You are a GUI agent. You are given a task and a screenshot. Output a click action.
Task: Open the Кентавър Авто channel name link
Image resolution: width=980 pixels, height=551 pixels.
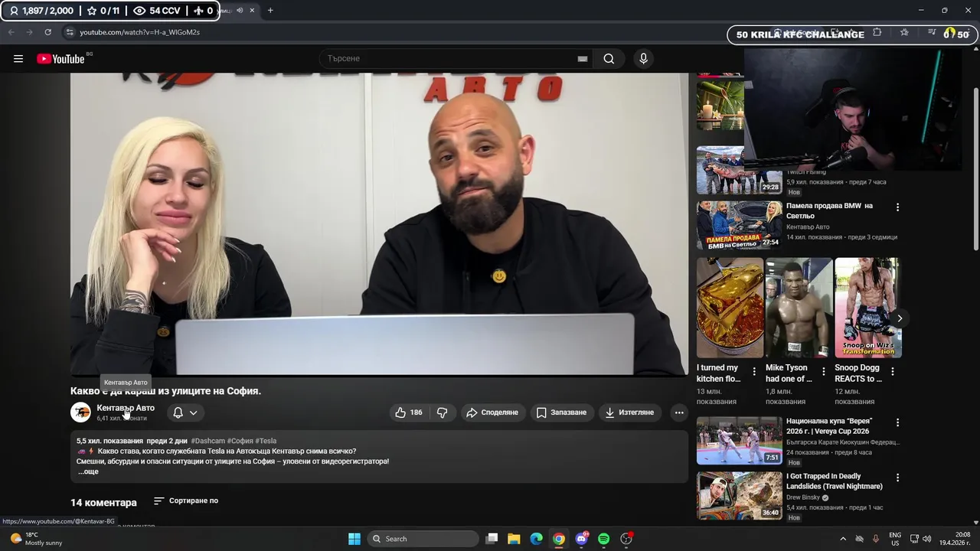pos(126,408)
